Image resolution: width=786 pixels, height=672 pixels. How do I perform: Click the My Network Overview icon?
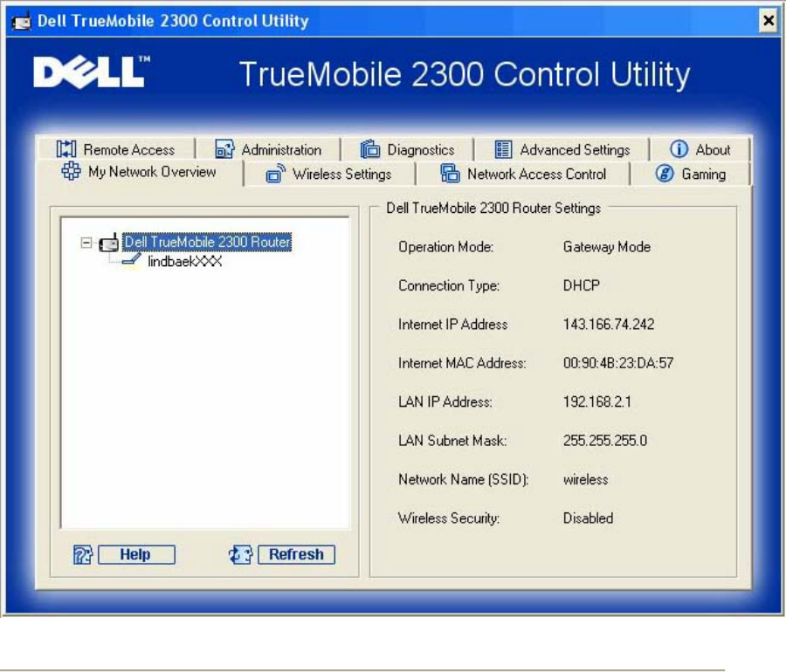[71, 171]
